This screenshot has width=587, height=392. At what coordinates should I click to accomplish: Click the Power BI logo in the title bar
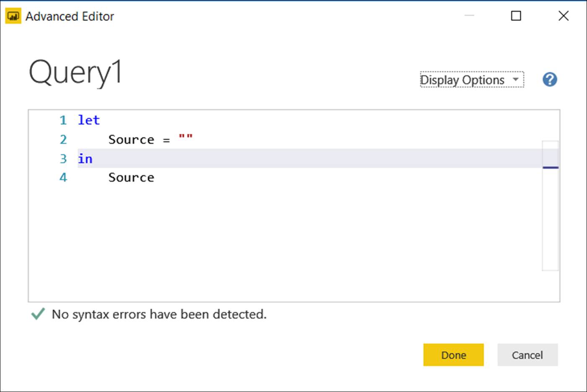(x=13, y=16)
